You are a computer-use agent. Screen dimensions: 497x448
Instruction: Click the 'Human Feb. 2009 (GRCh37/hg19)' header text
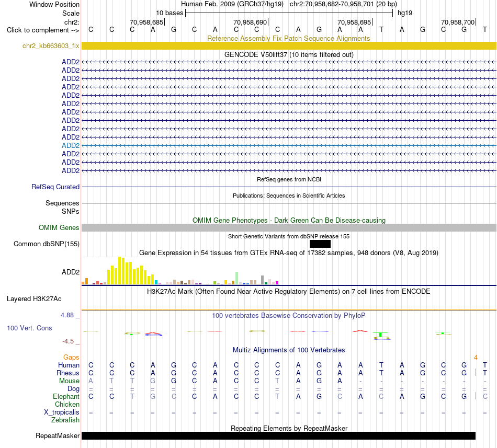click(233, 4)
